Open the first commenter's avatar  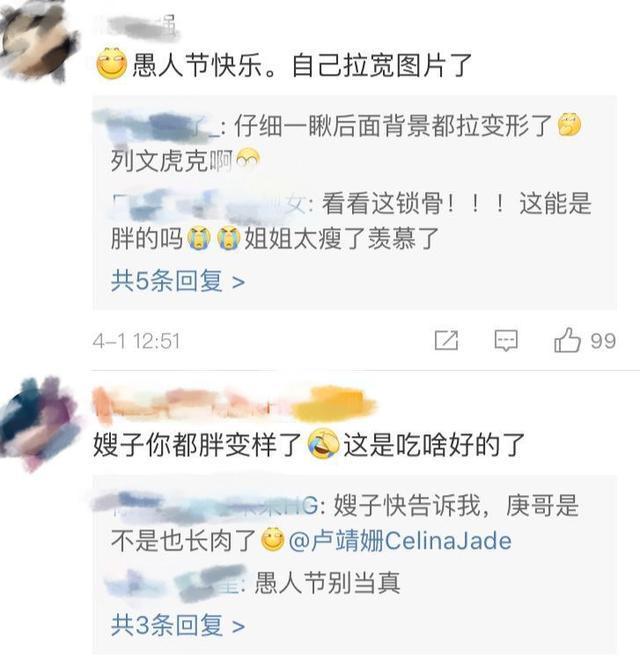click(39, 42)
